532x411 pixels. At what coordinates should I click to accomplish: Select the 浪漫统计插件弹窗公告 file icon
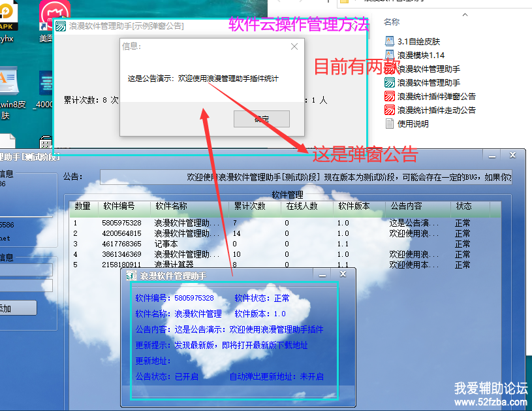click(390, 96)
